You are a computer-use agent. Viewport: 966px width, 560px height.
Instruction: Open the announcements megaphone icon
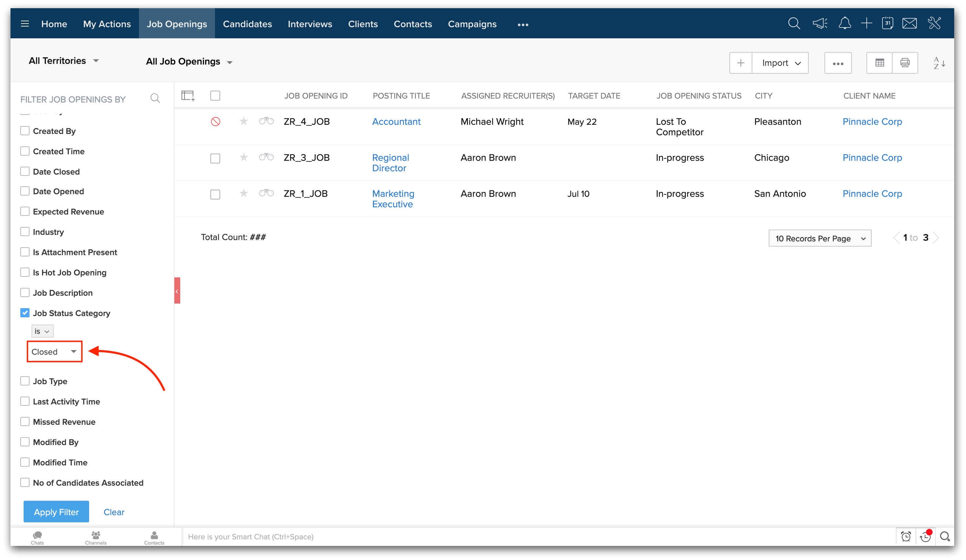(820, 24)
